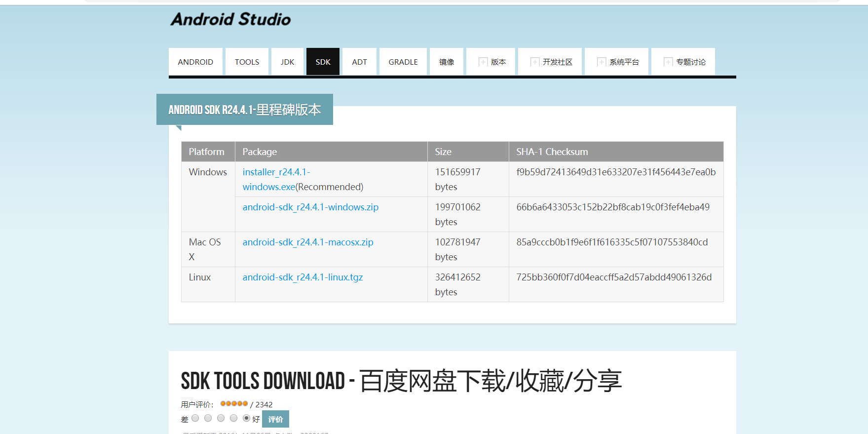Click the size 199701062 bytes cell
The image size is (868, 434).
click(x=468, y=214)
